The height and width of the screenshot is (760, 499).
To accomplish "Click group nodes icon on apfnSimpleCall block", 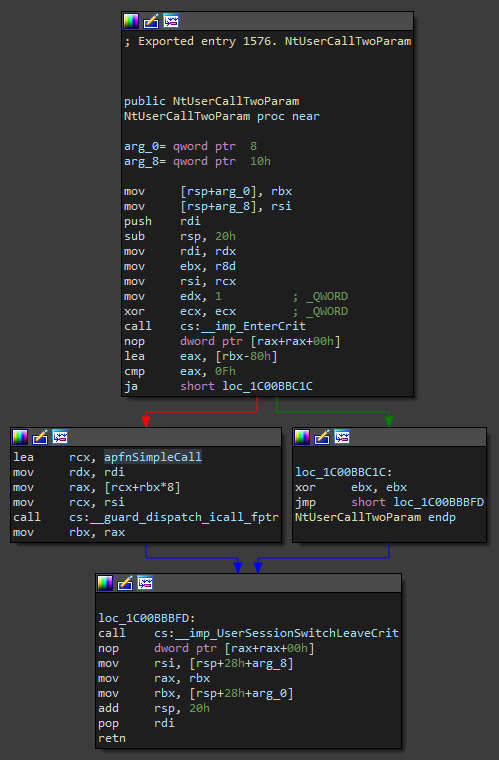I will 60,437.
